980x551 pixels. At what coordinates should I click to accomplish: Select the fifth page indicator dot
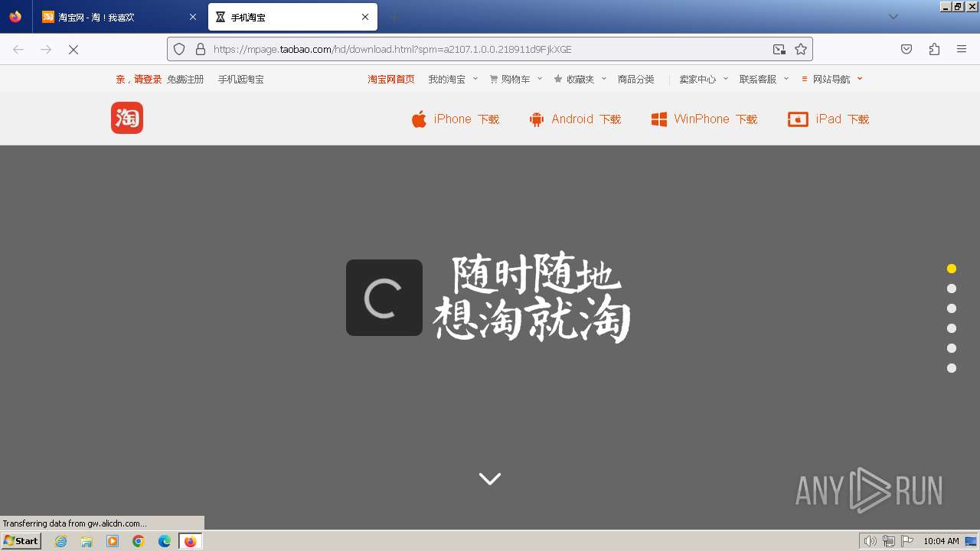tap(952, 348)
